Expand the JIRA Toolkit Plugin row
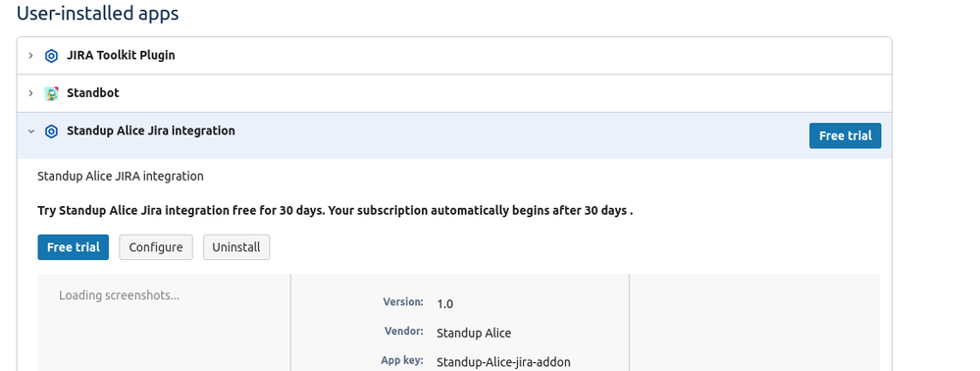Viewport: 980px width, 371px height. coord(30,56)
